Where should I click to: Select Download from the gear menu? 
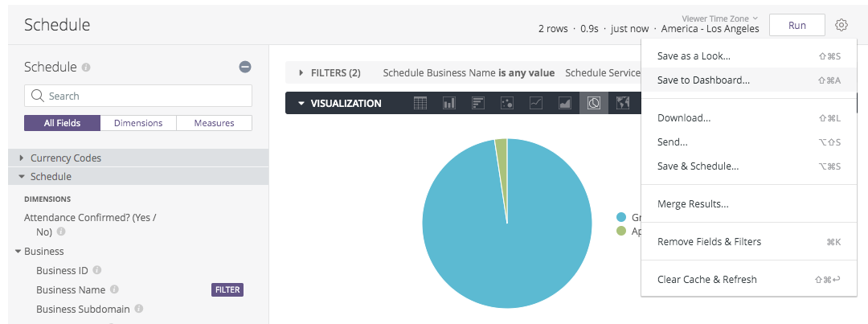[x=684, y=118]
